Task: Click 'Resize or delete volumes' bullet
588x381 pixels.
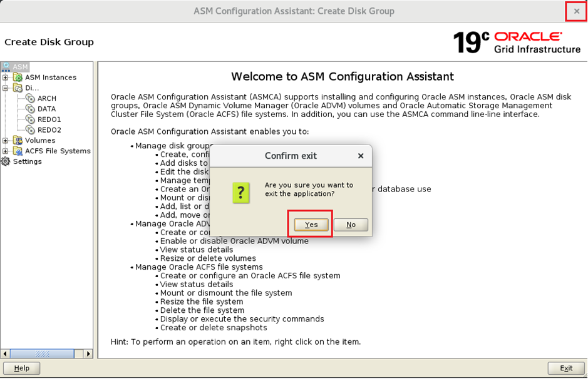Action: point(208,258)
